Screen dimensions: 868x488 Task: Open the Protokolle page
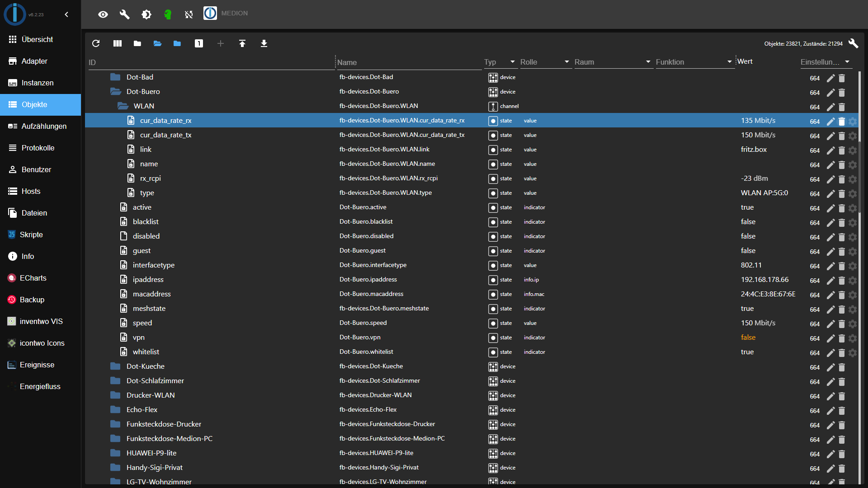[40, 148]
